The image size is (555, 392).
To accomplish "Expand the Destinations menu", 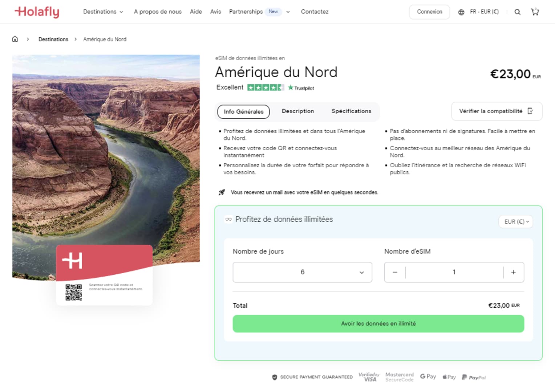I will (x=103, y=12).
